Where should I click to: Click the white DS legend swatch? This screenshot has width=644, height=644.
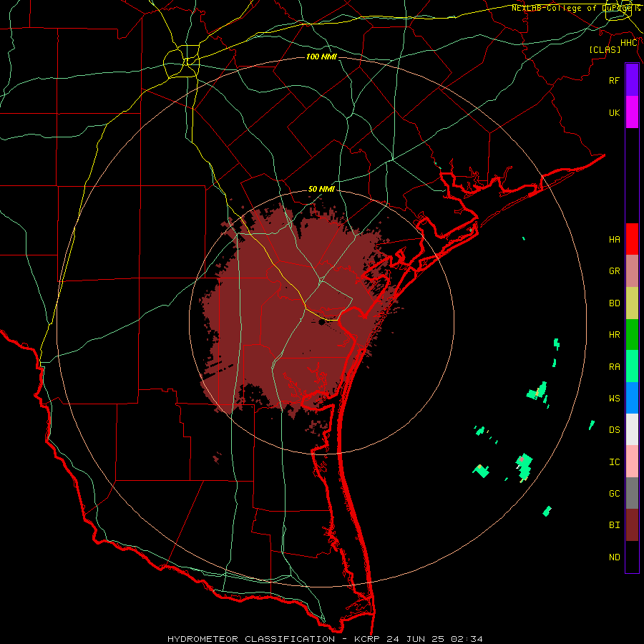click(x=632, y=429)
